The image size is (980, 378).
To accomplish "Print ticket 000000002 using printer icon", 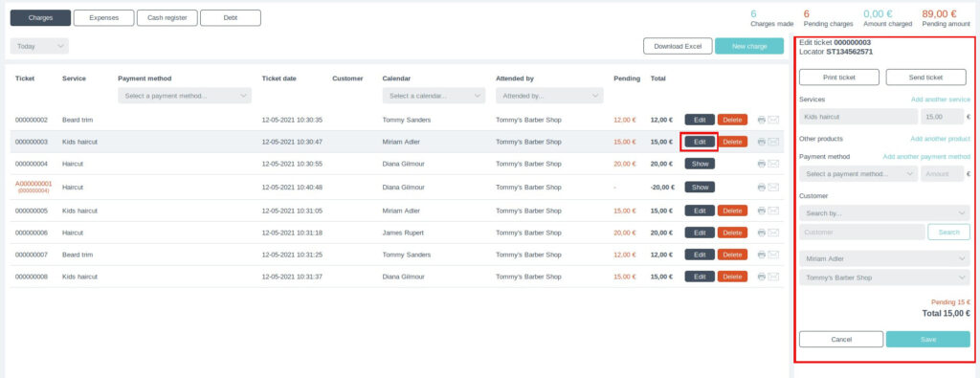I will pos(761,120).
